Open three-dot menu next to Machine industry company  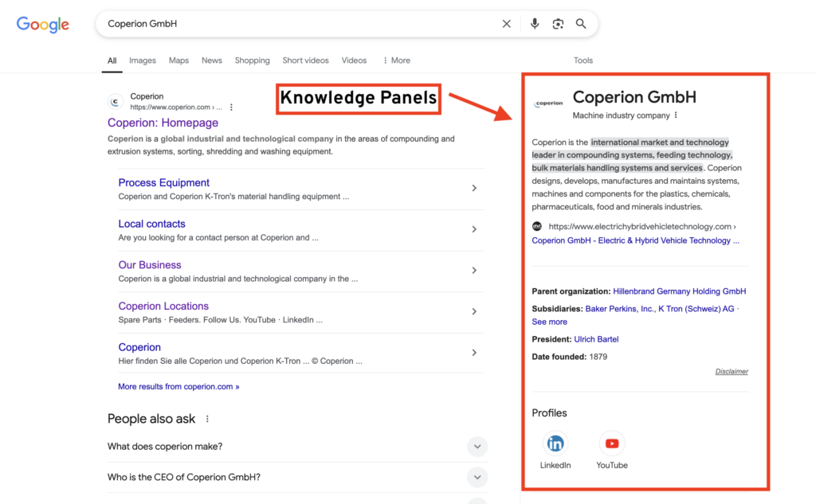[x=676, y=115]
